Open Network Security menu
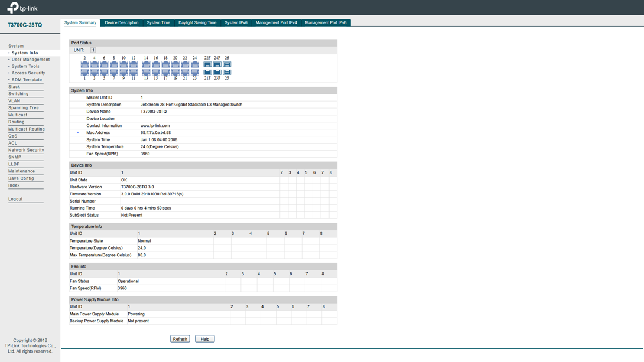644x362 pixels. [26, 150]
